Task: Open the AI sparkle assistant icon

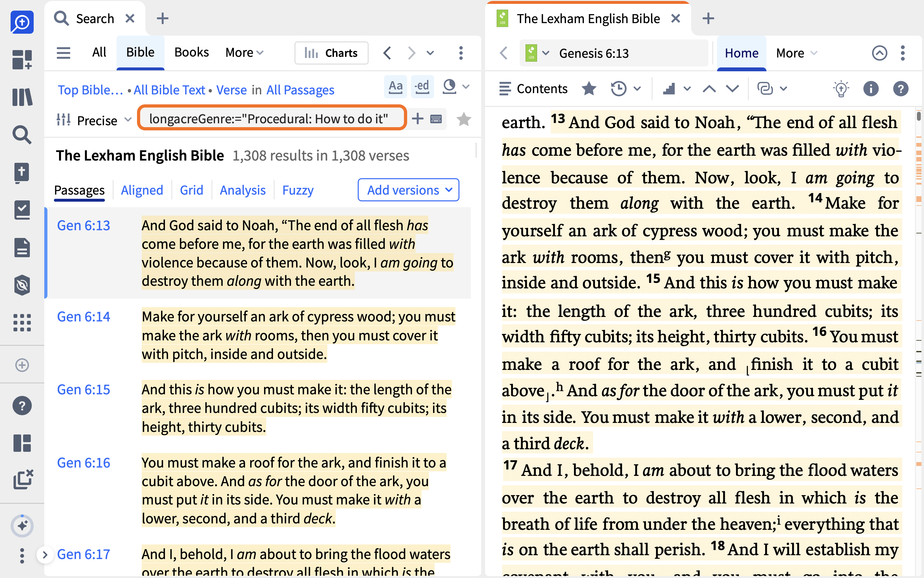Action: point(22,526)
